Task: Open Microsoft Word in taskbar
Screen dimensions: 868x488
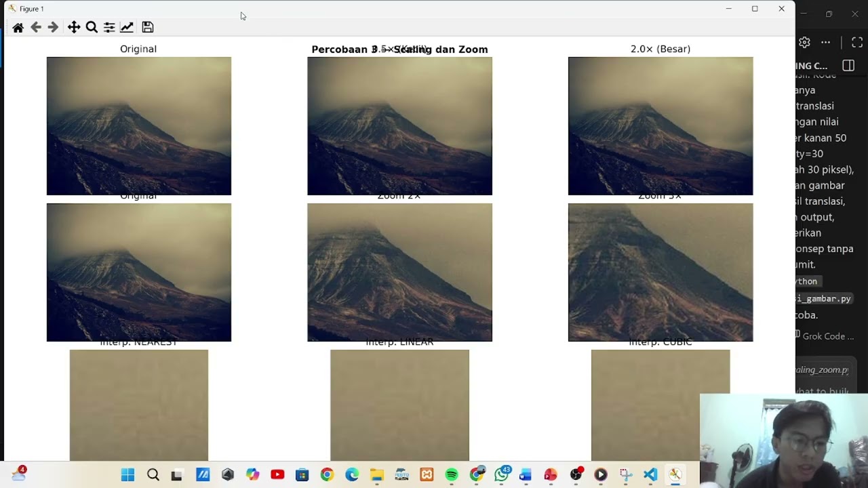Action: [526, 474]
